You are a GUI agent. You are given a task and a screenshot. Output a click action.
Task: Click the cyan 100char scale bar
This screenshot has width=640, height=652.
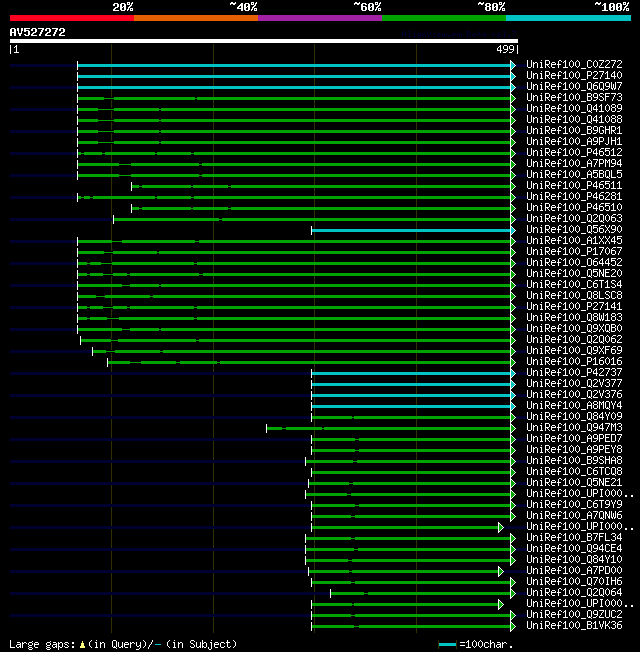pos(447,645)
